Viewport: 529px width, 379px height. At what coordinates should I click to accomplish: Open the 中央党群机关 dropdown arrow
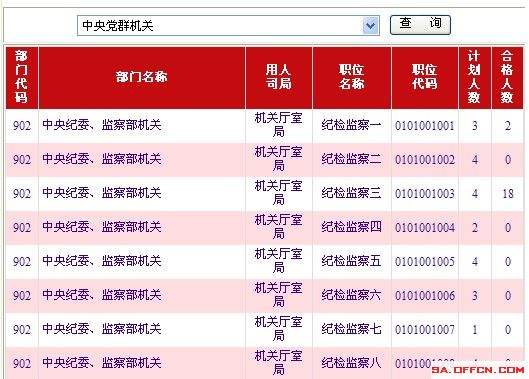click(371, 26)
